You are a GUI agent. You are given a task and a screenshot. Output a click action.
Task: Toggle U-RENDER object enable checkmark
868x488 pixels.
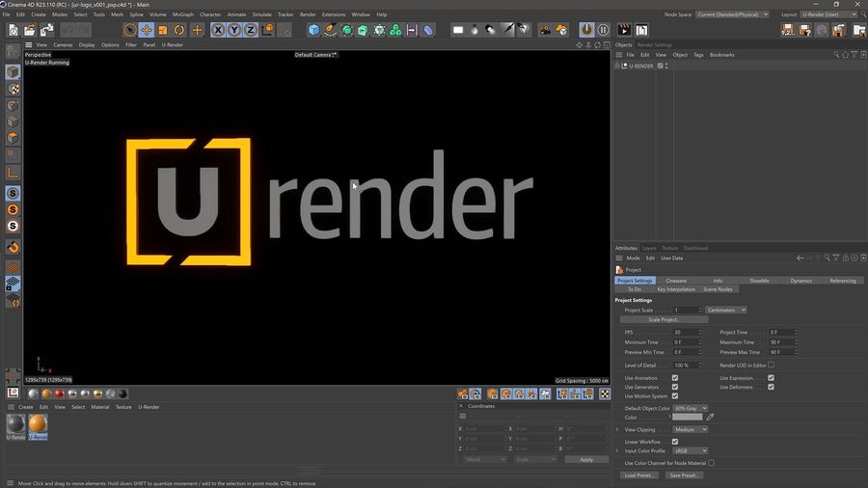point(661,66)
